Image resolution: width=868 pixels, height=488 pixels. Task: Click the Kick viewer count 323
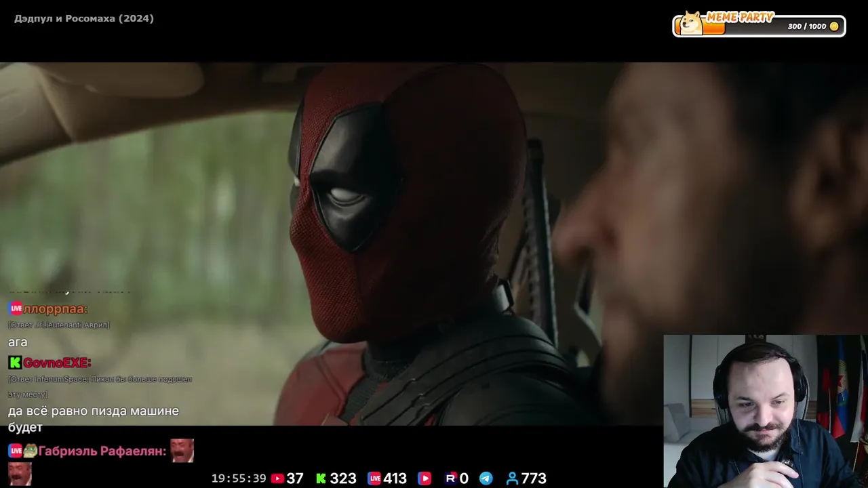(x=343, y=479)
